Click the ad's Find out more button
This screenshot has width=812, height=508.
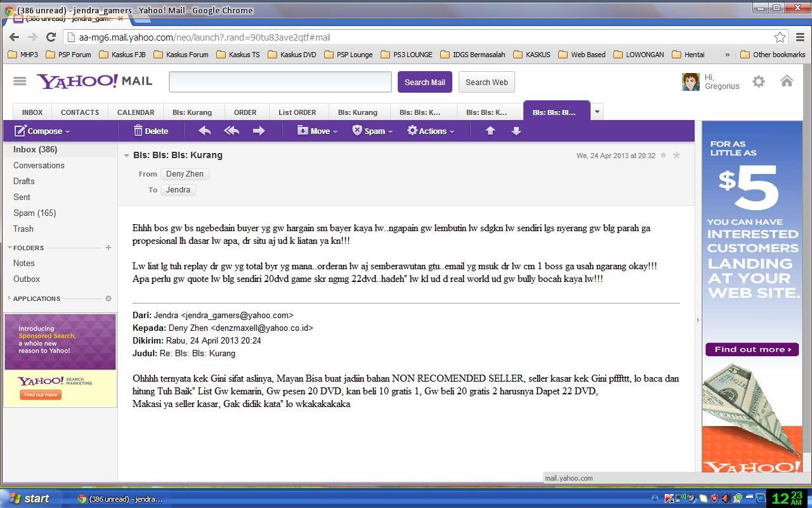[752, 349]
